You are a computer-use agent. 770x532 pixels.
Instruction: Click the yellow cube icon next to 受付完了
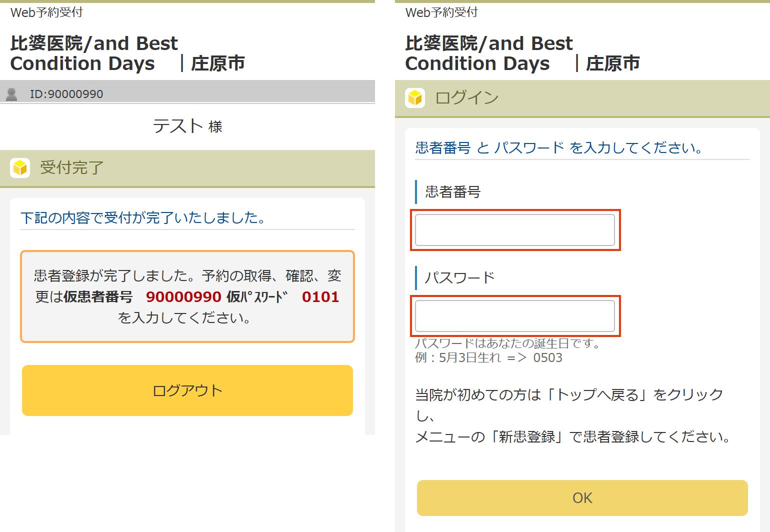(20, 168)
